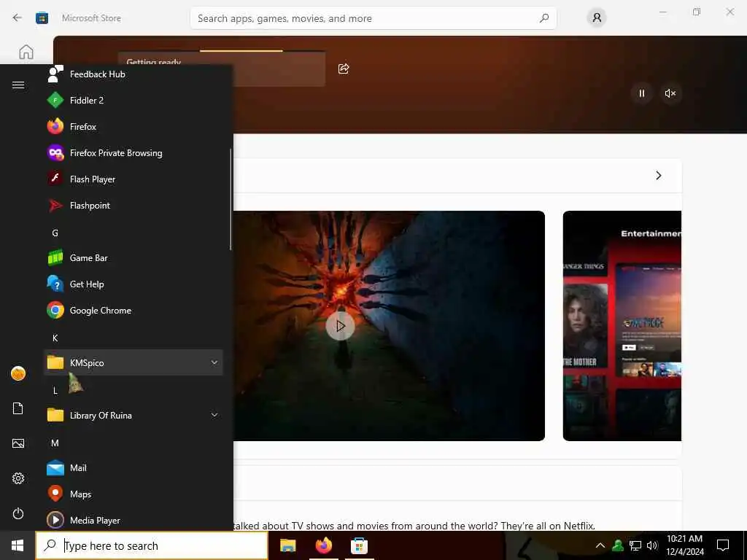Open File Explorer from taskbar
747x560 pixels.
tap(287, 545)
